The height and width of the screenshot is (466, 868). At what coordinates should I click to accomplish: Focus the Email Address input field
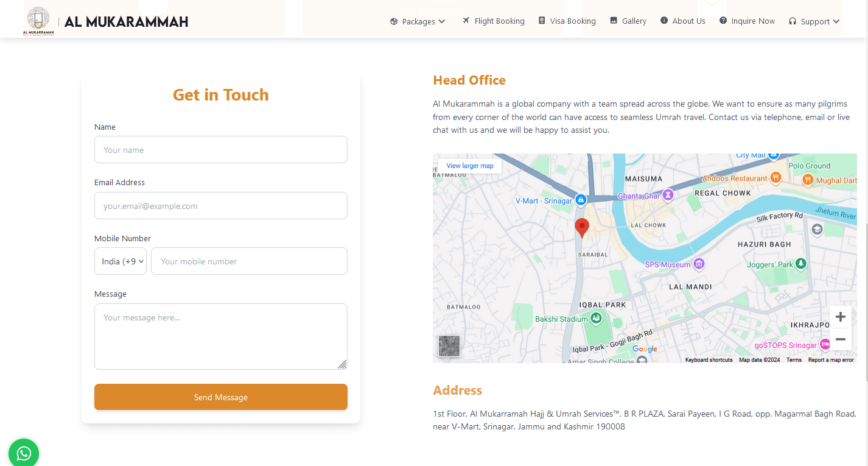(x=221, y=206)
